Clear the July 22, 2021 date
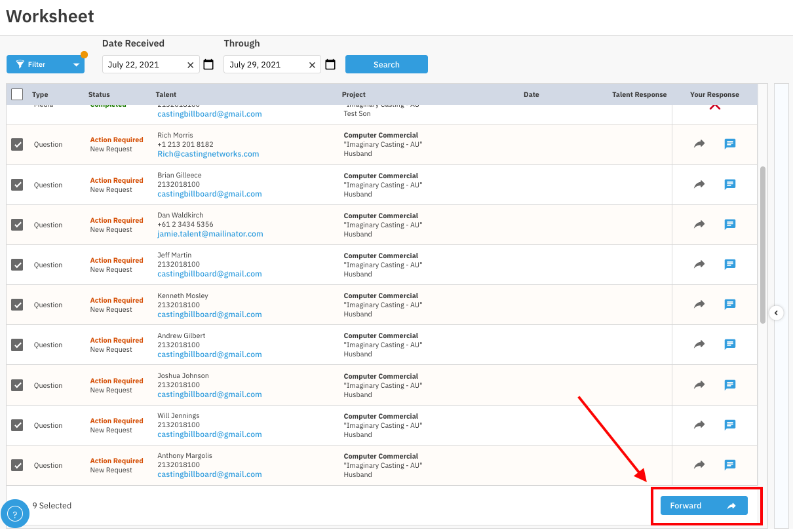The image size is (793, 532). 191,65
